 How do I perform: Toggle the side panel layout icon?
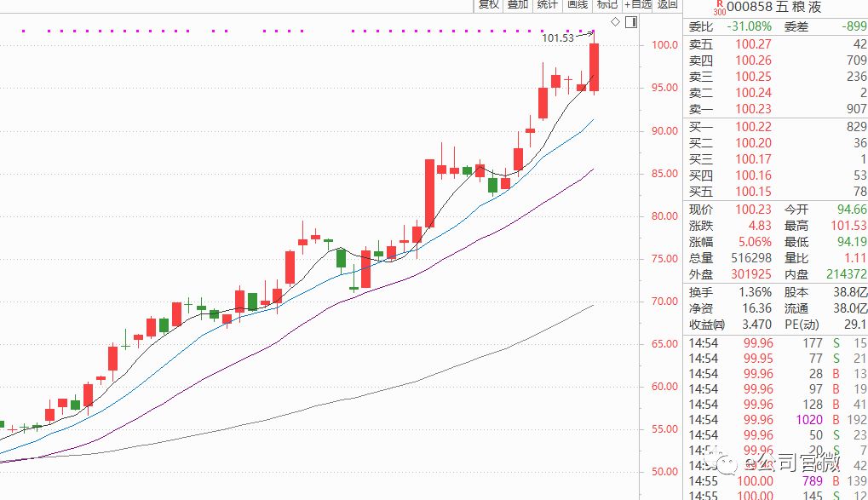[x=631, y=22]
